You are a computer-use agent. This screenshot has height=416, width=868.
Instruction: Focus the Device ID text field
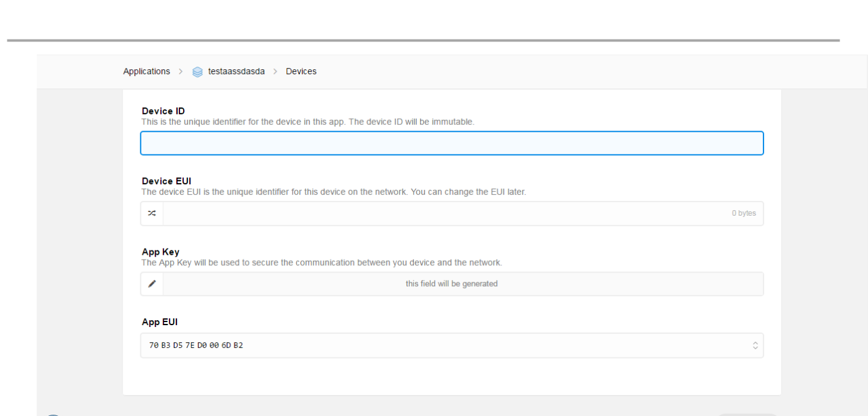point(452,143)
